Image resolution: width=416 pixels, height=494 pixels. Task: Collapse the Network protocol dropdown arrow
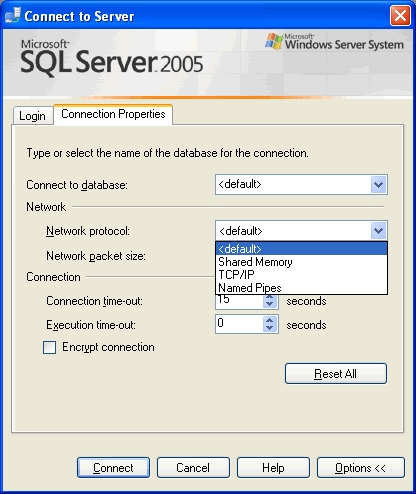[378, 231]
